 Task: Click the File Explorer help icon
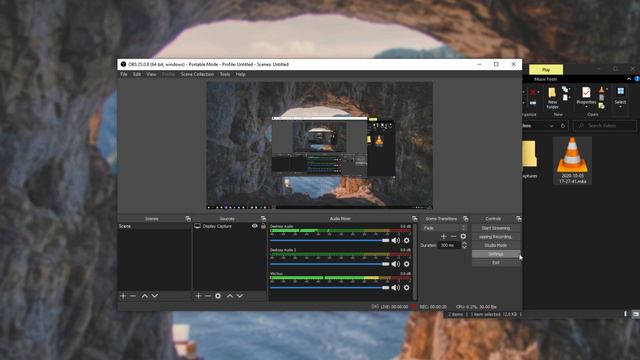[x=637, y=79]
